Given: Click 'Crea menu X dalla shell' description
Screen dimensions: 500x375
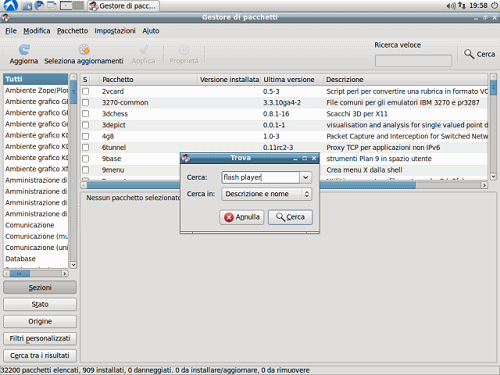Looking at the screenshot, I should coord(364,170).
